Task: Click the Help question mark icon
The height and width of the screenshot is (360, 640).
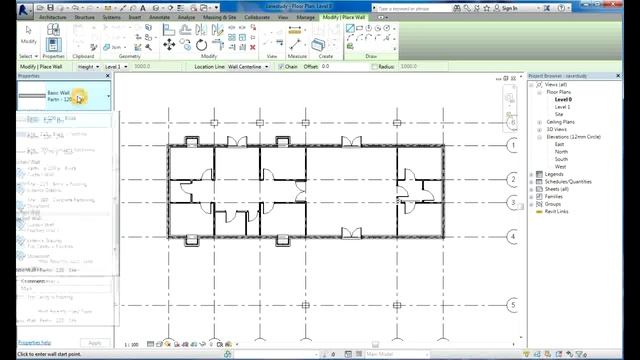Action: (x=562, y=8)
